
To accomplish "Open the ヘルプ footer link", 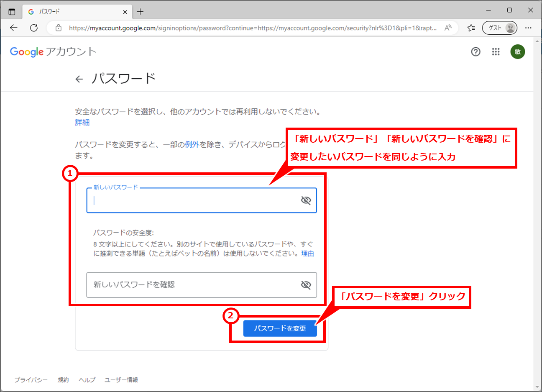I will coord(87,380).
